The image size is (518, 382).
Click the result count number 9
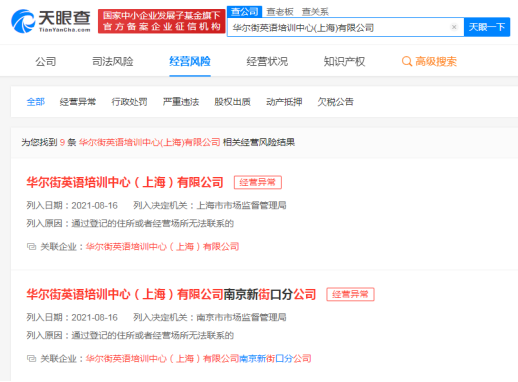(x=62, y=143)
